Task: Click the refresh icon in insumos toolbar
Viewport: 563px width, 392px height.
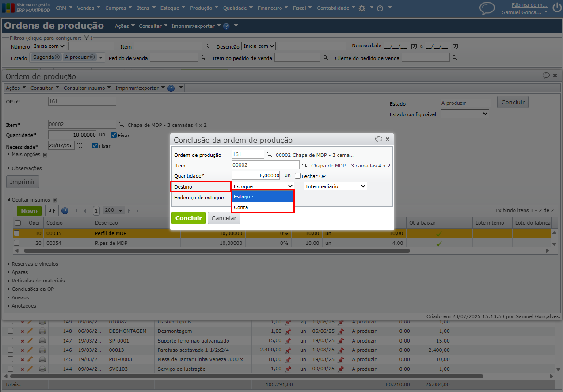Action: point(52,211)
